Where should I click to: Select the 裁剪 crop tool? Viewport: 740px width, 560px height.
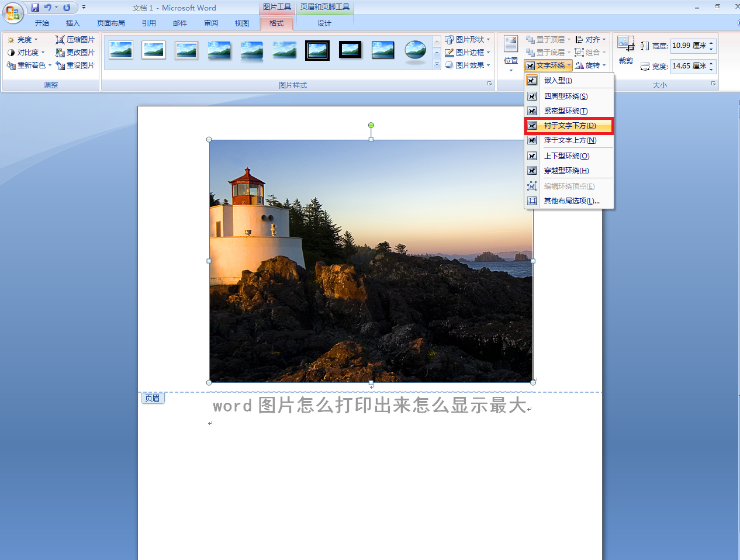pyautogui.click(x=626, y=50)
